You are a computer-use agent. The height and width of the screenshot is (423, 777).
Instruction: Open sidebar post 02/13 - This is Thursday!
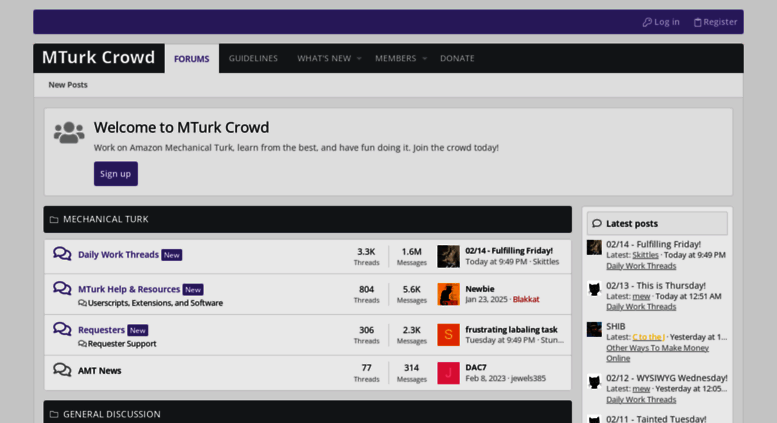(x=656, y=286)
